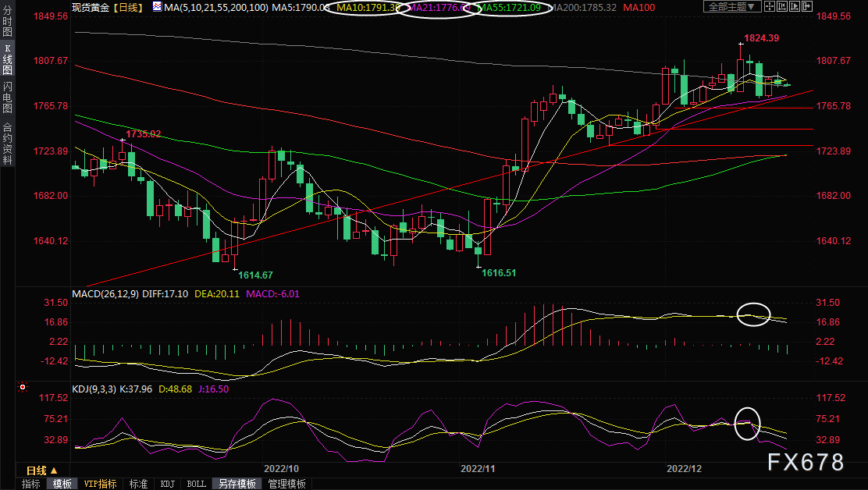868x490 pixels.
Task: Enable the VIP指标 tab
Action: pos(101,484)
